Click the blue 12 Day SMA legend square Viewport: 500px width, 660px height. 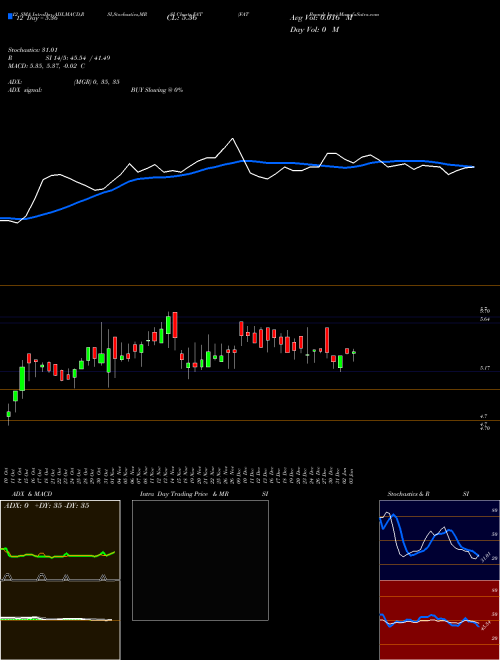[10, 16]
